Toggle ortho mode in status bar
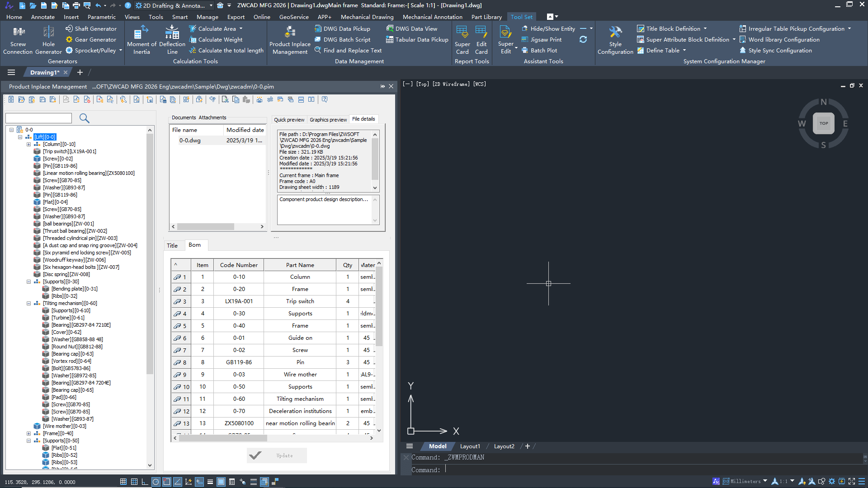 click(145, 482)
